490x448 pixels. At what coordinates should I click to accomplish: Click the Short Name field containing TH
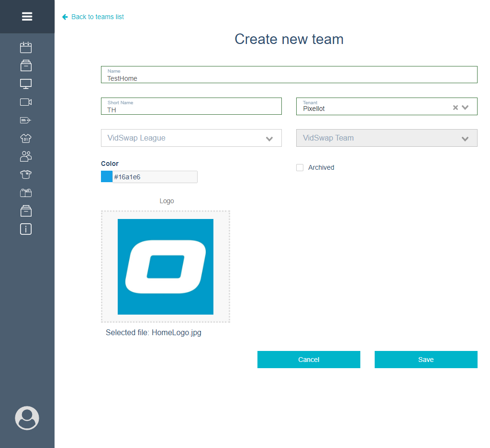(191, 106)
